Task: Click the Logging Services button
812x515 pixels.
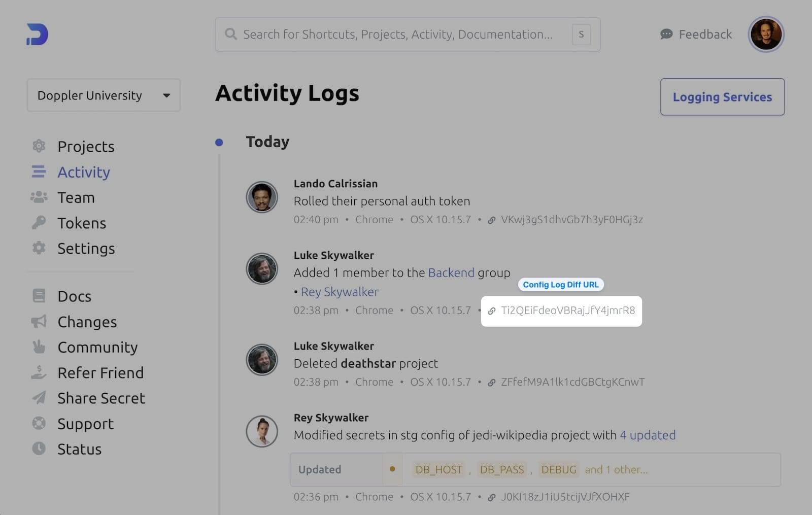Action: coord(722,96)
